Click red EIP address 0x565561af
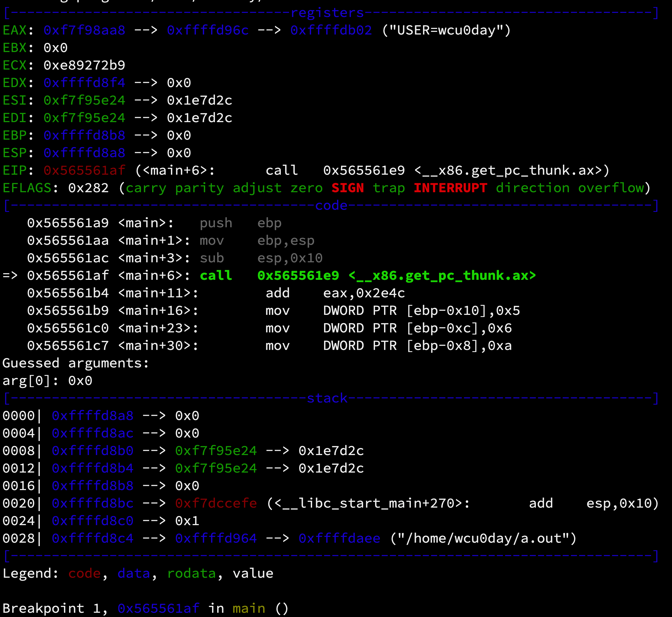 [x=84, y=171]
